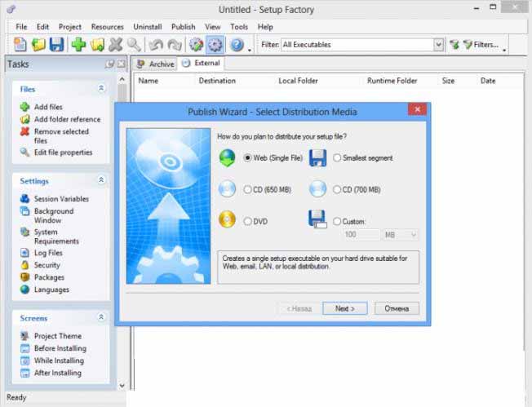Click the Redo arrow toolbar icon

click(175, 45)
